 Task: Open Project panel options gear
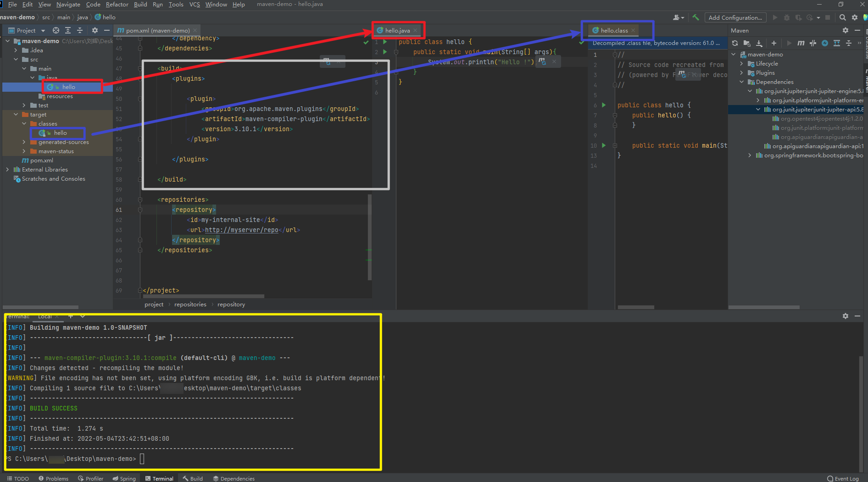click(95, 30)
